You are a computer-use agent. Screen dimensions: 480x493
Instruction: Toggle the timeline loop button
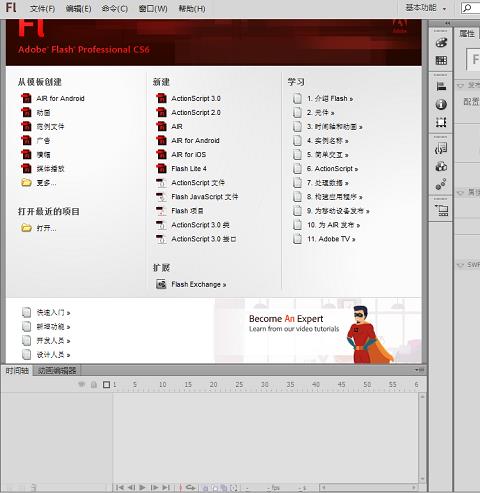tap(190, 487)
